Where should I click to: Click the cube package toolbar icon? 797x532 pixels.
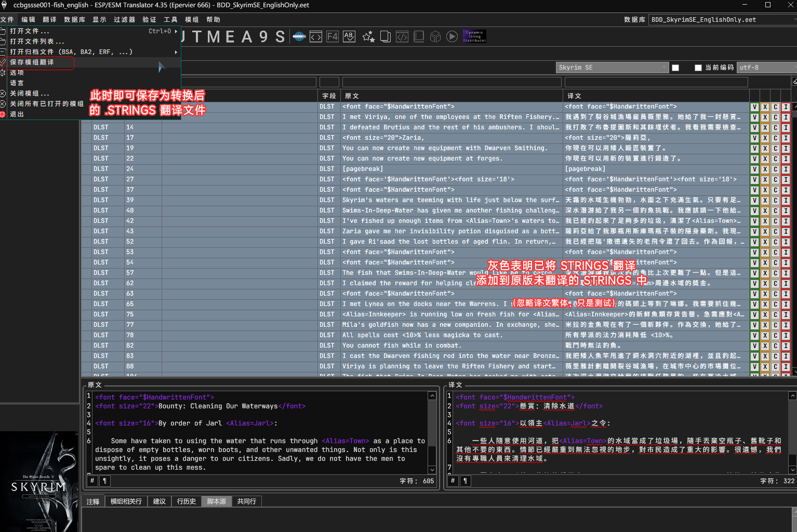tap(435, 36)
